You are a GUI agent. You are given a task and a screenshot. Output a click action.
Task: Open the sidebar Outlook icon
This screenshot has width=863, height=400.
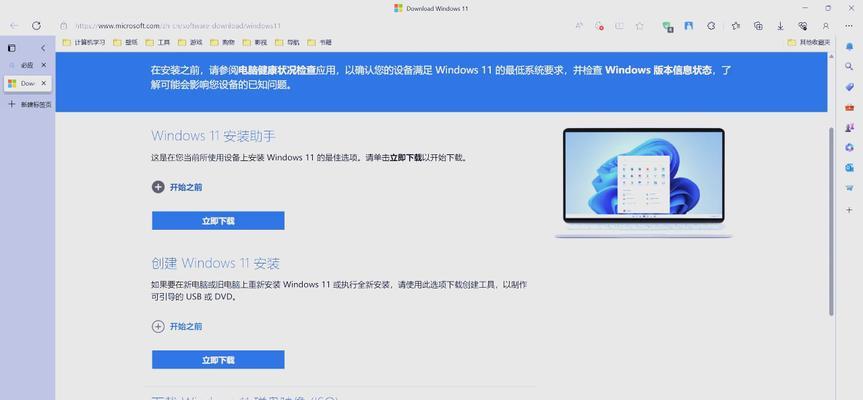point(849,168)
